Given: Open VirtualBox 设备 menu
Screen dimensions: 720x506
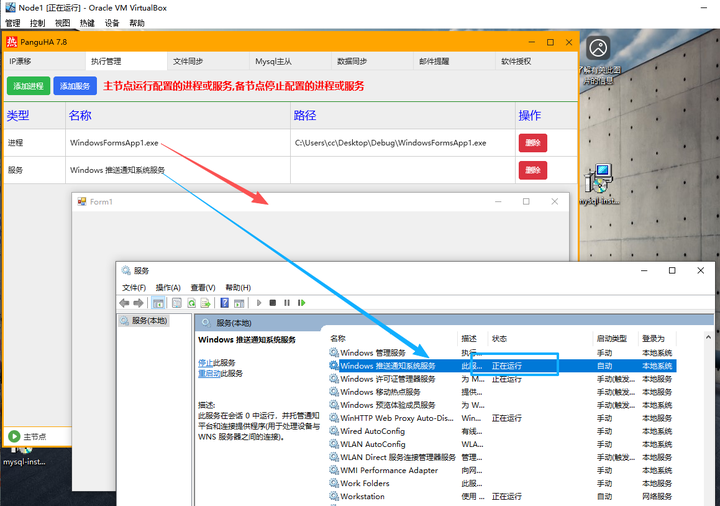Looking at the screenshot, I should pos(112,23).
